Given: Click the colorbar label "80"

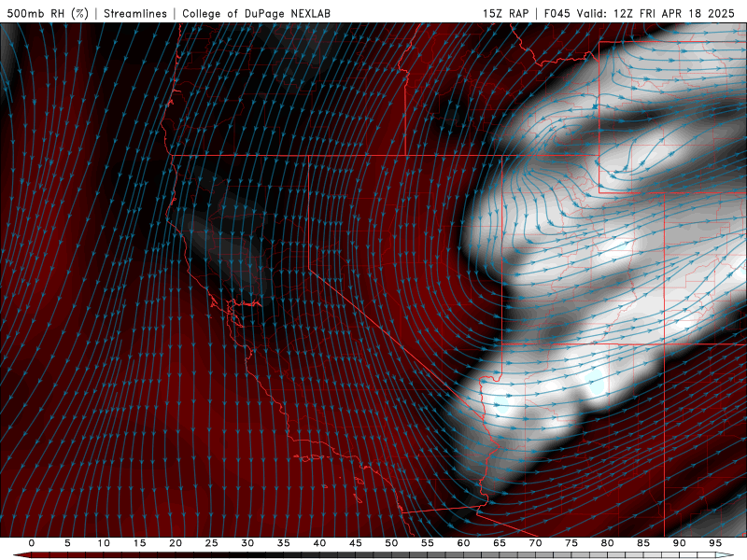Looking at the screenshot, I should [607, 543].
